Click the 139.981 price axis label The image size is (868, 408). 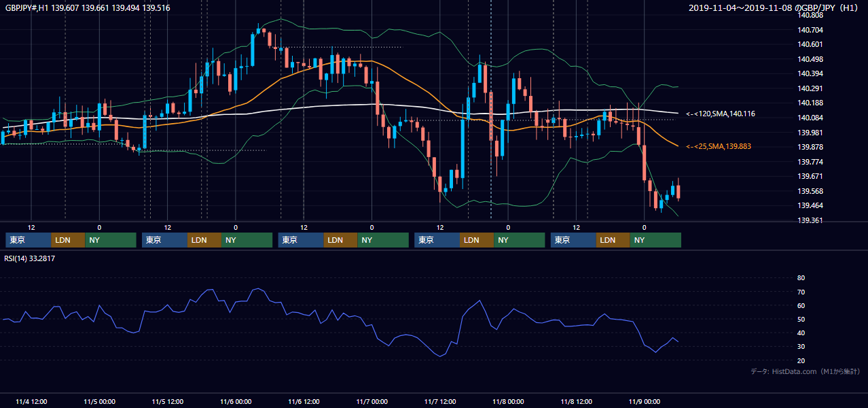(x=811, y=133)
